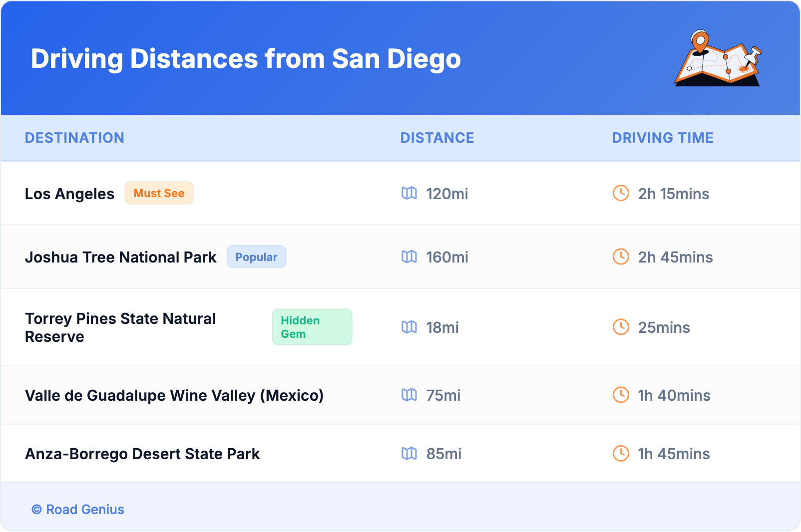Click the 120mi distance value
This screenshot has width=801, height=532.
(447, 194)
